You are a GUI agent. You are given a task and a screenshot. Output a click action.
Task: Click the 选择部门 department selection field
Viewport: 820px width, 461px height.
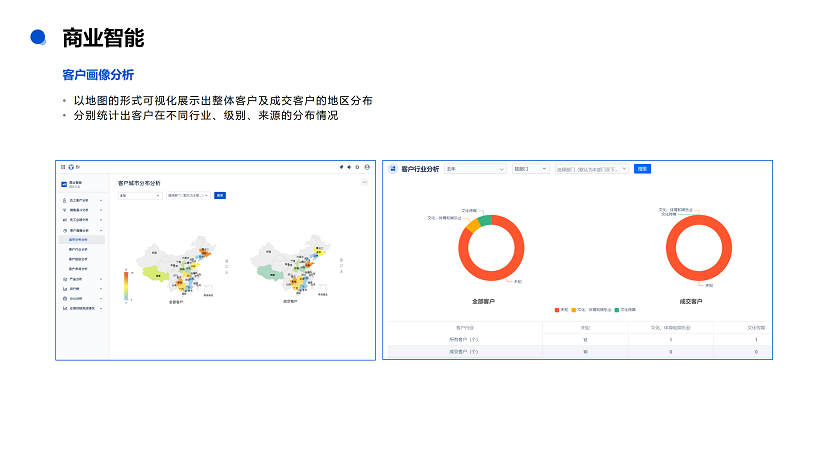tap(591, 170)
